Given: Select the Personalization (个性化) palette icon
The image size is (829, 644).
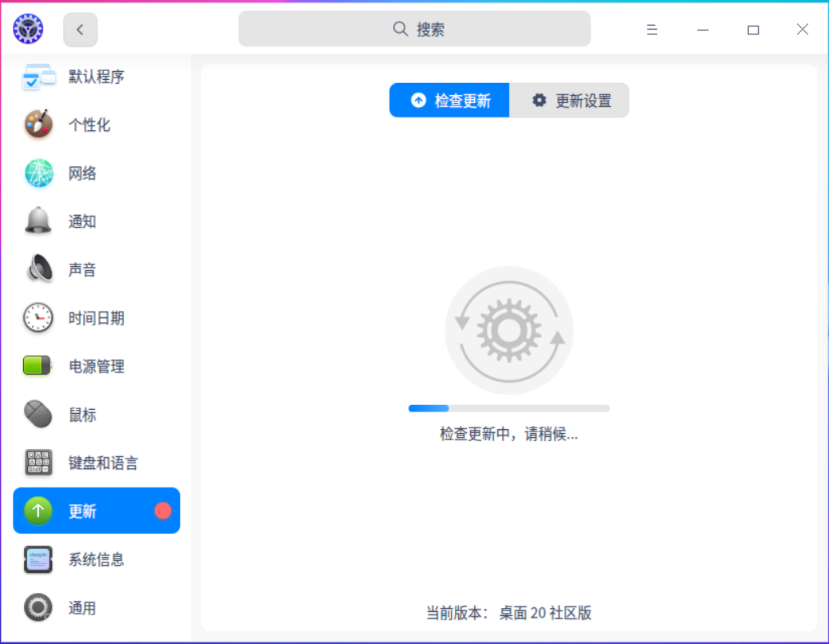Looking at the screenshot, I should pos(38,125).
